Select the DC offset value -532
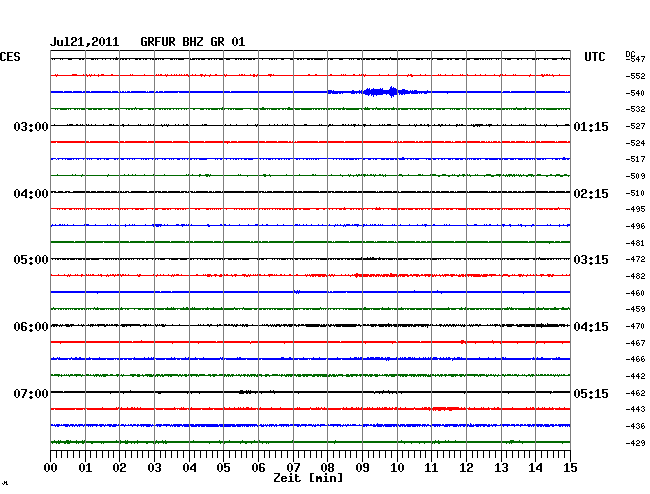Viewport: 650px width, 494px height. click(x=635, y=109)
